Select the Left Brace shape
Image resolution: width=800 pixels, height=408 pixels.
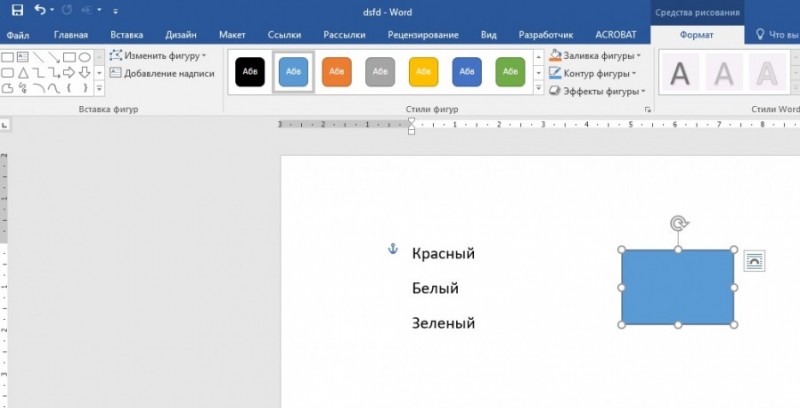[x=69, y=88]
